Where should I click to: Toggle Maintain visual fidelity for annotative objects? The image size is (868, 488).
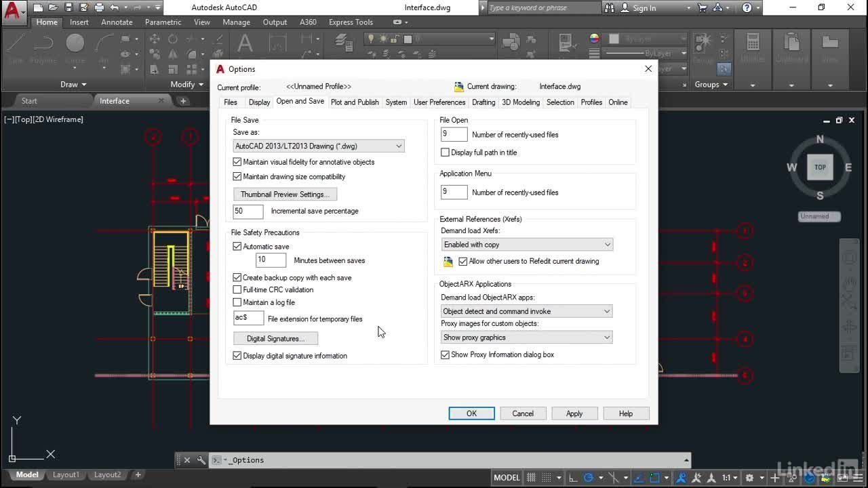[237, 162]
